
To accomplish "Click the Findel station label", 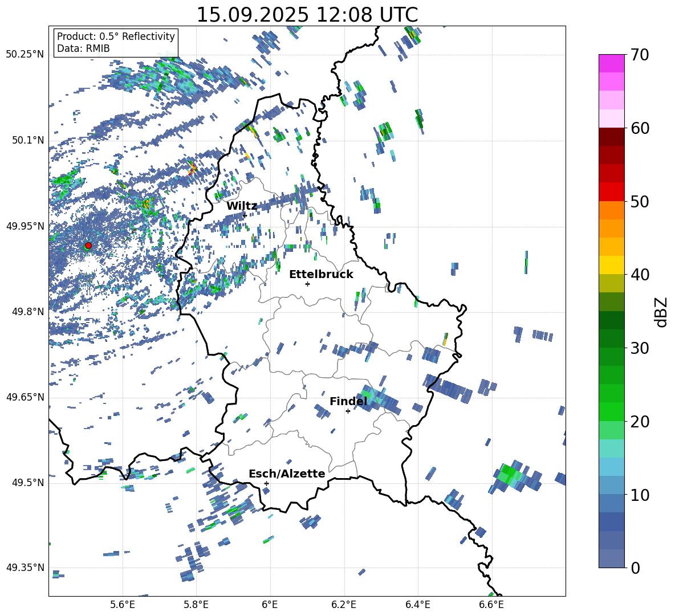I will click(348, 401).
